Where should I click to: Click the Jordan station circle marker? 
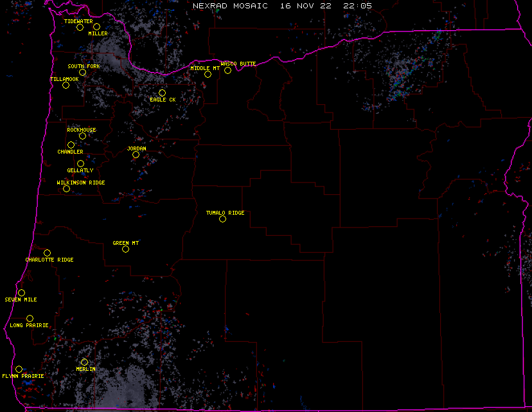tap(136, 154)
